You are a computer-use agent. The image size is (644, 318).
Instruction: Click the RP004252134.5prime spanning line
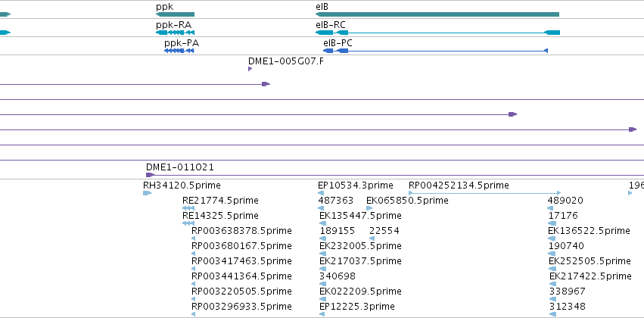[484, 193]
